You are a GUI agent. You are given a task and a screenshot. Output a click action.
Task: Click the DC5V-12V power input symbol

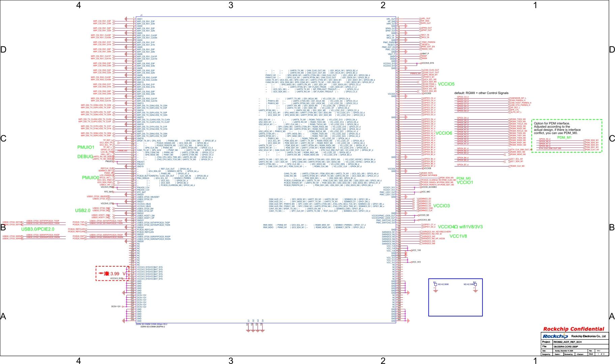[122, 306]
